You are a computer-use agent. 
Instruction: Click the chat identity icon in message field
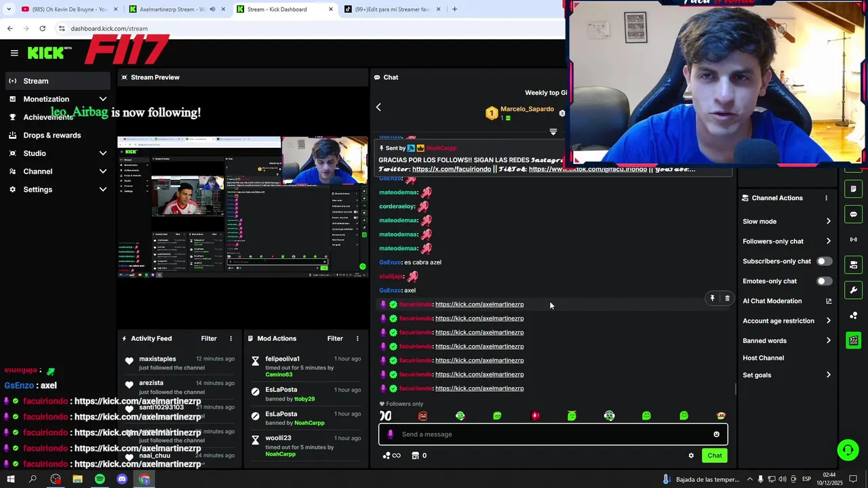[x=390, y=434]
